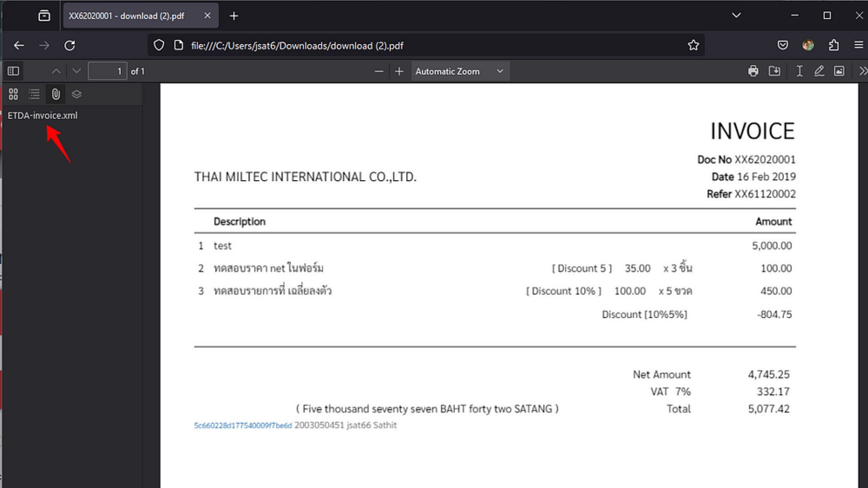This screenshot has height=488, width=868.
Task: Zoom in with plus button
Action: pos(399,71)
